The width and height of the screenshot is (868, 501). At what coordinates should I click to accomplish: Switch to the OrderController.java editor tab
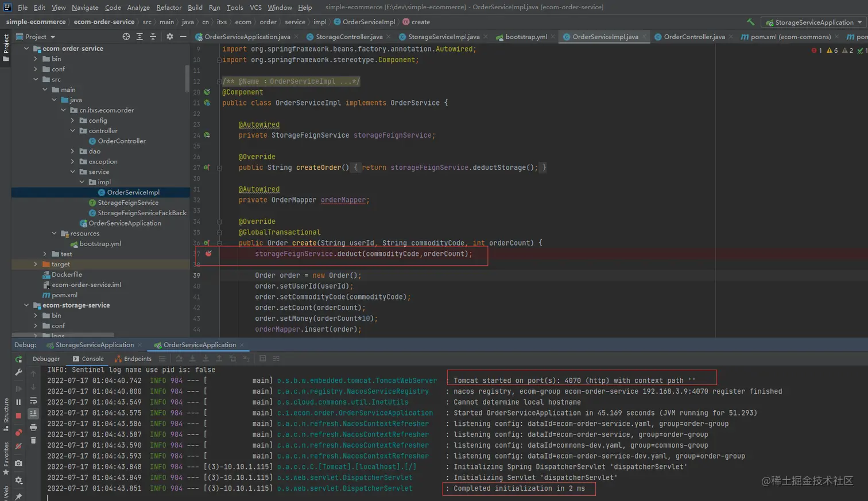click(694, 37)
